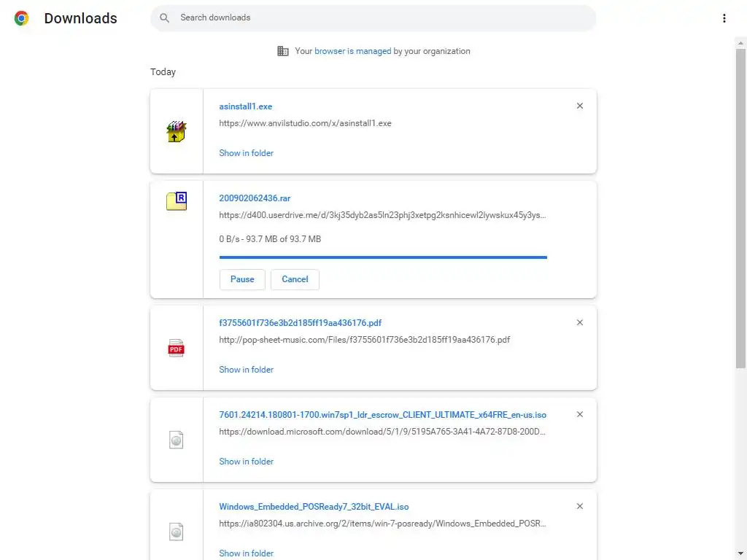
Task: Remove the POSReady7 ISO entry
Action: pos(580,506)
